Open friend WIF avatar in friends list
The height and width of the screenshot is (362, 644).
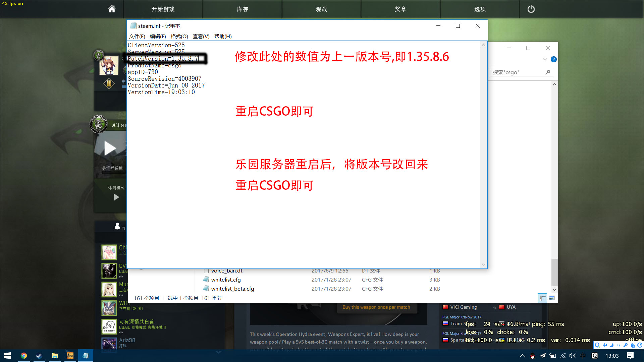coord(109,308)
